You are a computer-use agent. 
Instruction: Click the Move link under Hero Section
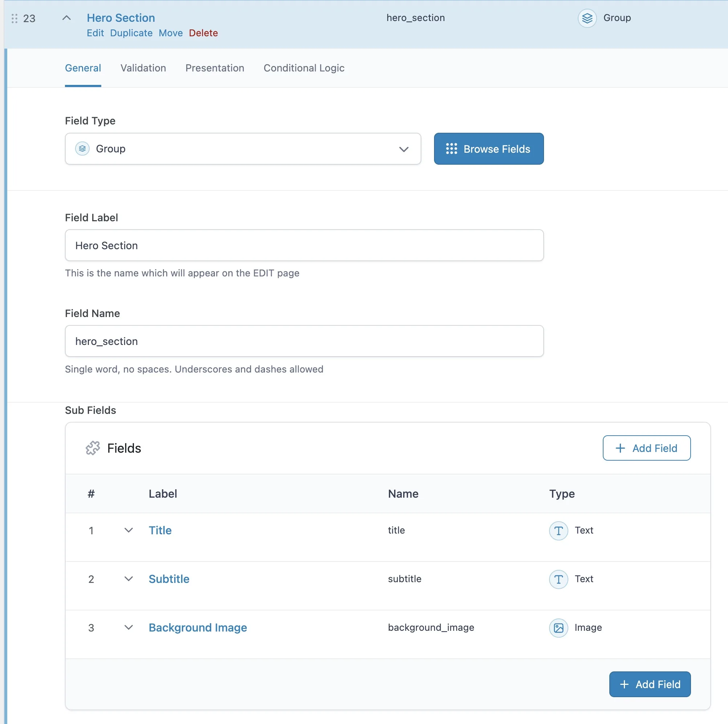[171, 33]
